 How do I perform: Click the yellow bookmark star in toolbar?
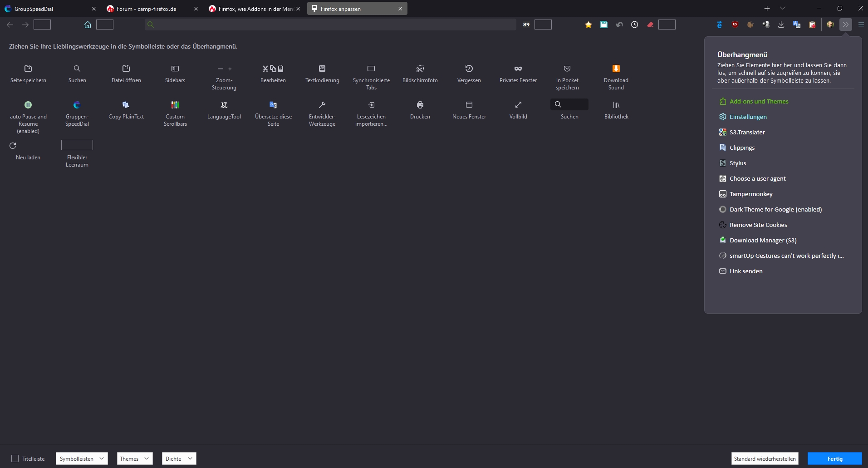(588, 25)
